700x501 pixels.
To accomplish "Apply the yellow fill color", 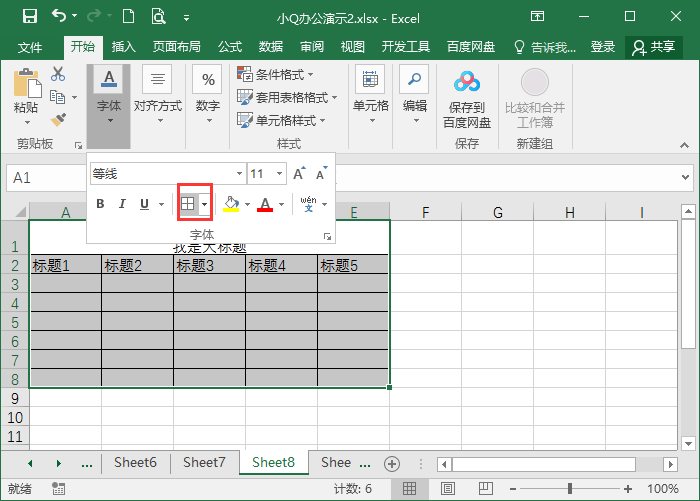I will click(231, 204).
